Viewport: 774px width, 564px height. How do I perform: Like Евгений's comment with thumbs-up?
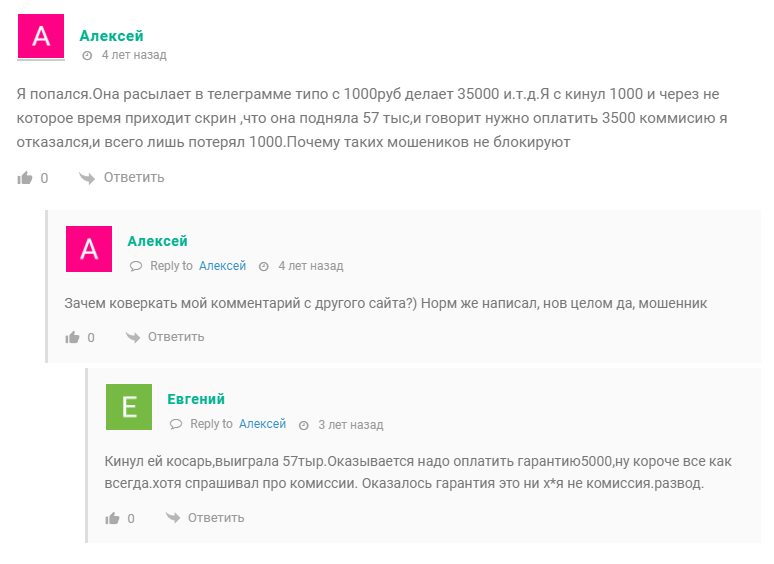pyautogui.click(x=112, y=518)
